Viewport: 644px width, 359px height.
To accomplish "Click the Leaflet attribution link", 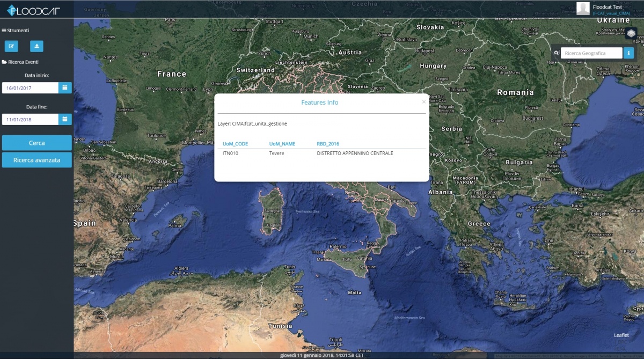I will (x=621, y=335).
